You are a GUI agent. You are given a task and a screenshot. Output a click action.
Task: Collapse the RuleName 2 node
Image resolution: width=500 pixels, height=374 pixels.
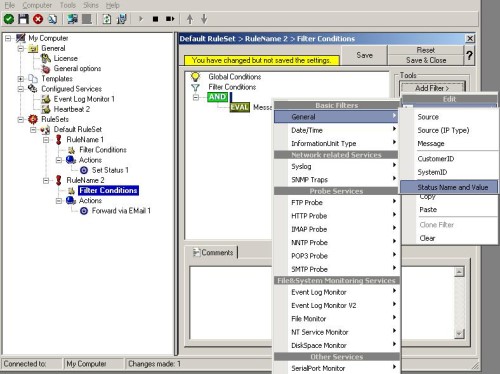coord(46,181)
